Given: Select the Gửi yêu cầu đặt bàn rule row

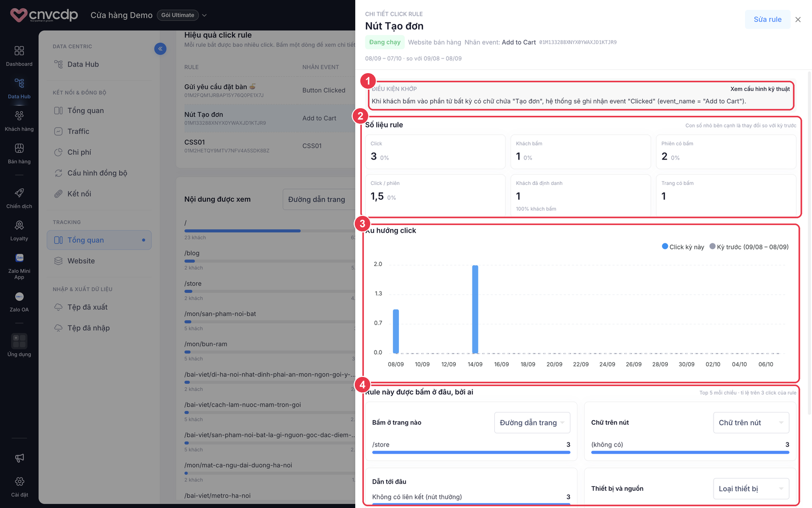Looking at the screenshot, I should pos(269,90).
